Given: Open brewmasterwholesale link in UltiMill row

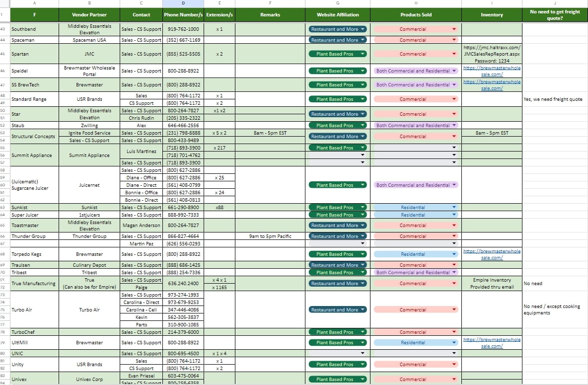Looking at the screenshot, I should coord(492,343).
